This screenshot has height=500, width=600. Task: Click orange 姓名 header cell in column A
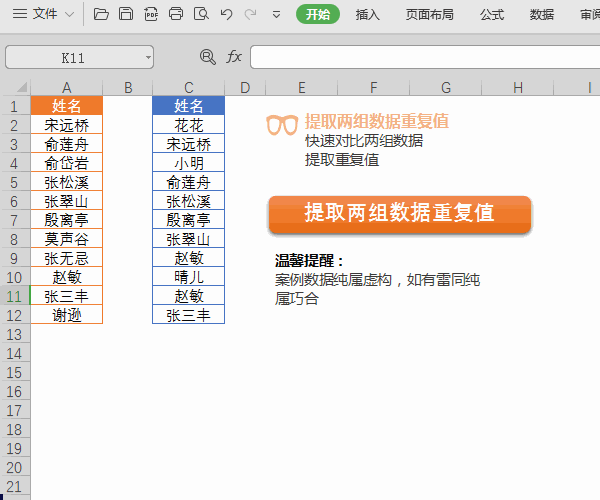(67, 106)
